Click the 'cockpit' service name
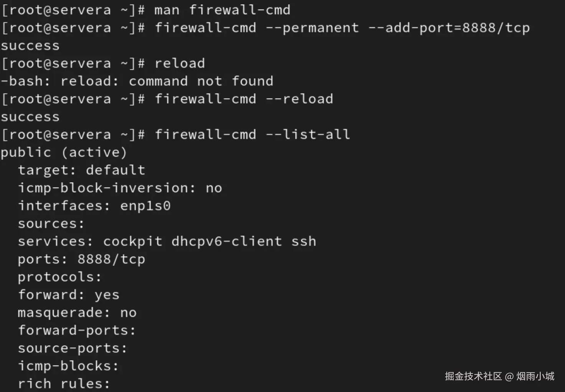Image resolution: width=565 pixels, height=392 pixels. [x=132, y=242]
